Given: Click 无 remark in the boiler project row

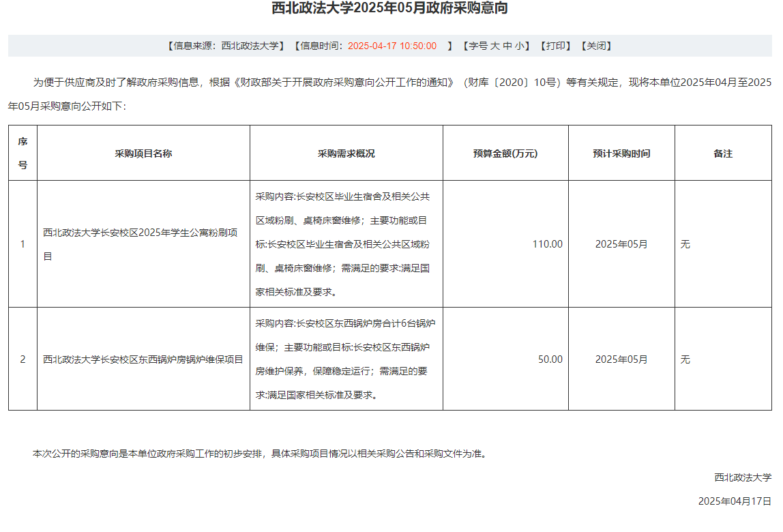Looking at the screenshot, I should [685, 359].
